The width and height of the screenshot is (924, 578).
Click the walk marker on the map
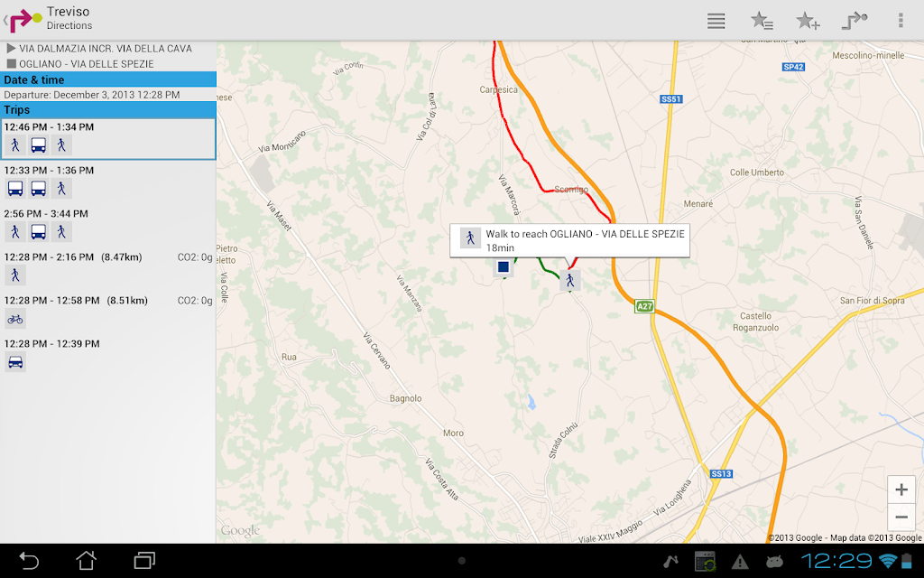click(x=570, y=280)
